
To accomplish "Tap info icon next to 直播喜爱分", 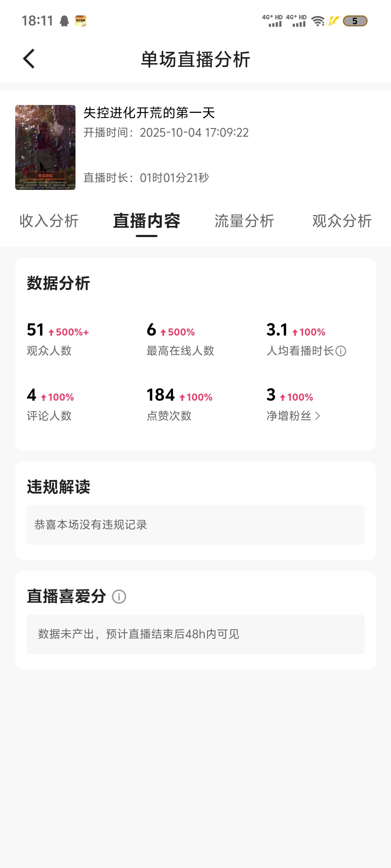I will [x=119, y=597].
